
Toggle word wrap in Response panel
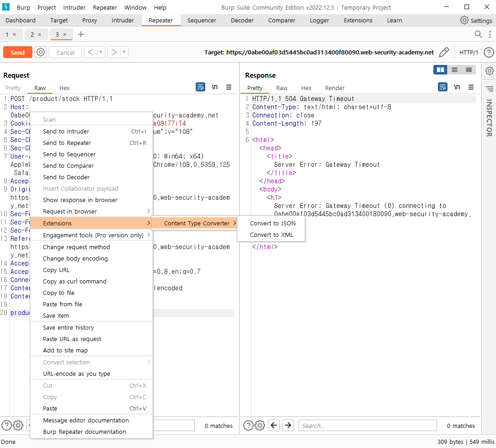coord(443,87)
